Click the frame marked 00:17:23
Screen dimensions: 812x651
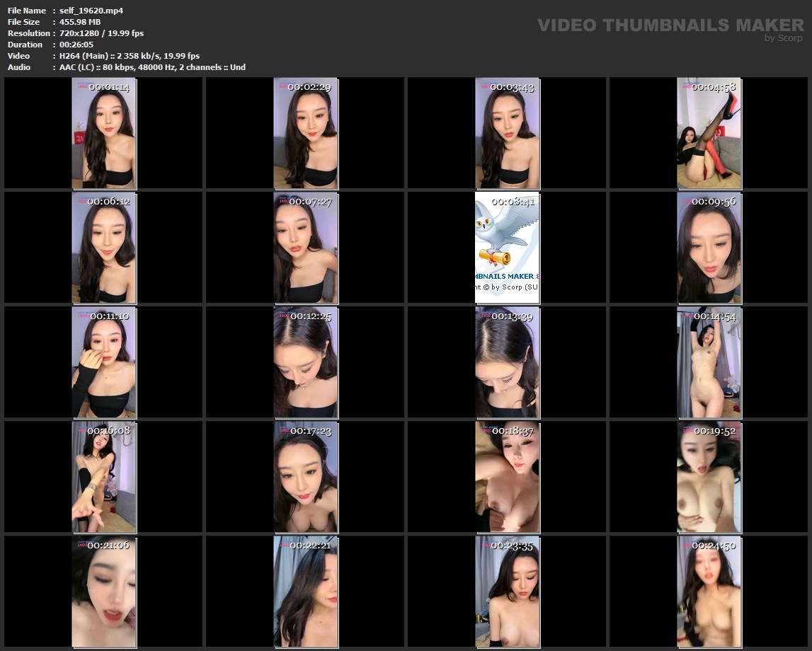tap(306, 477)
